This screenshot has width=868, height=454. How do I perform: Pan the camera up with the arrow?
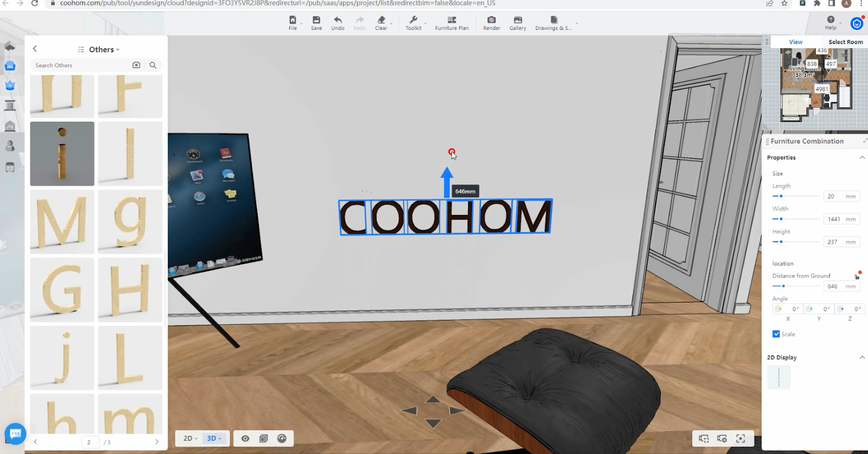coord(433,400)
